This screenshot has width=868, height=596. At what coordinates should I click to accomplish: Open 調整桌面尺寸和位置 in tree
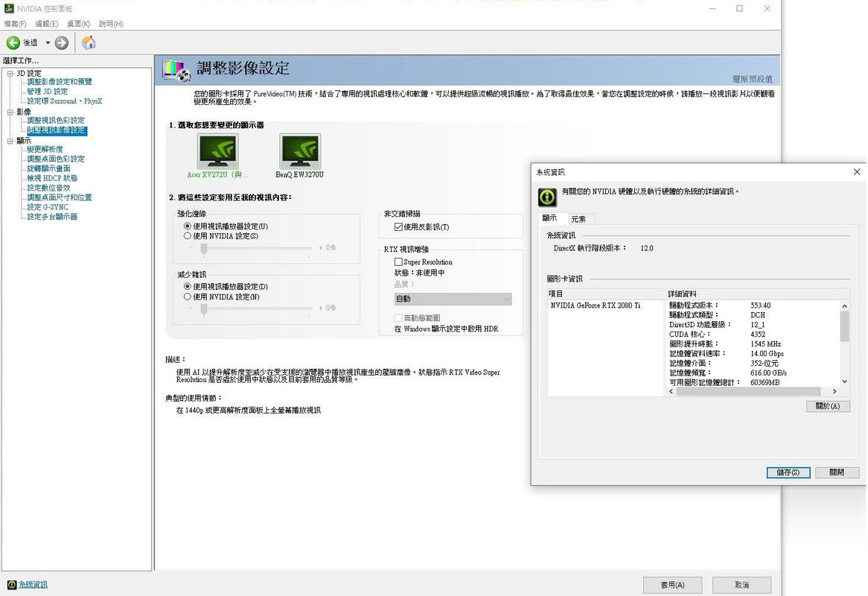pyautogui.click(x=60, y=197)
